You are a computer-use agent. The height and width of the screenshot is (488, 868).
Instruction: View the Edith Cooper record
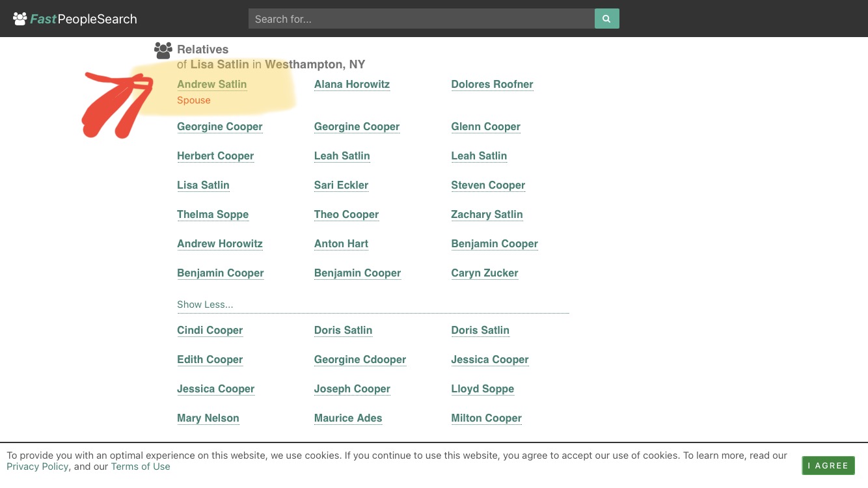click(210, 359)
